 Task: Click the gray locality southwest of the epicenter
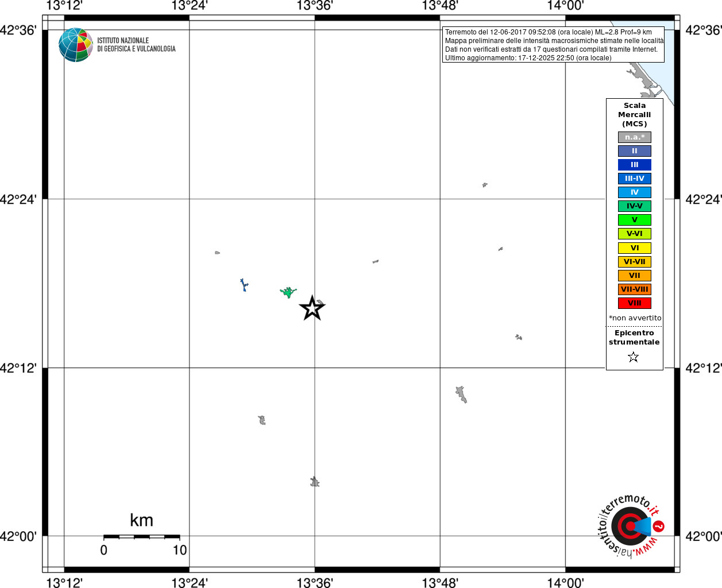click(x=262, y=420)
